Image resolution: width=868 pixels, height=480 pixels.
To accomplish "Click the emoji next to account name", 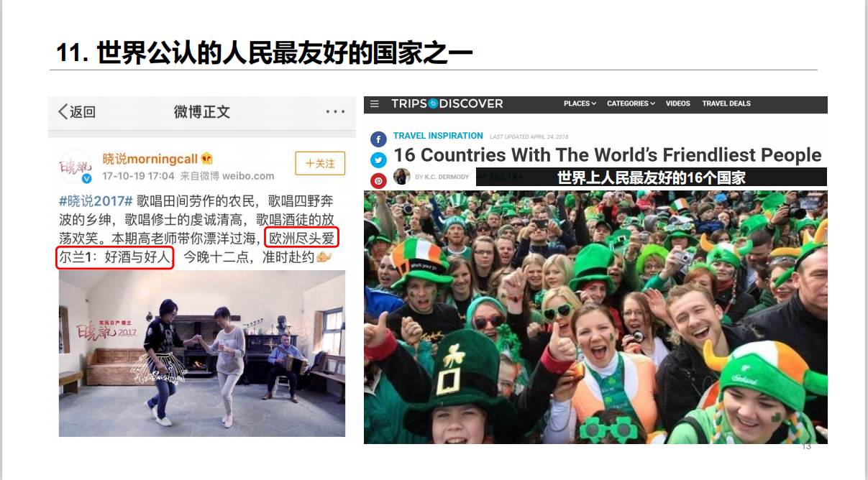I will tap(207, 159).
